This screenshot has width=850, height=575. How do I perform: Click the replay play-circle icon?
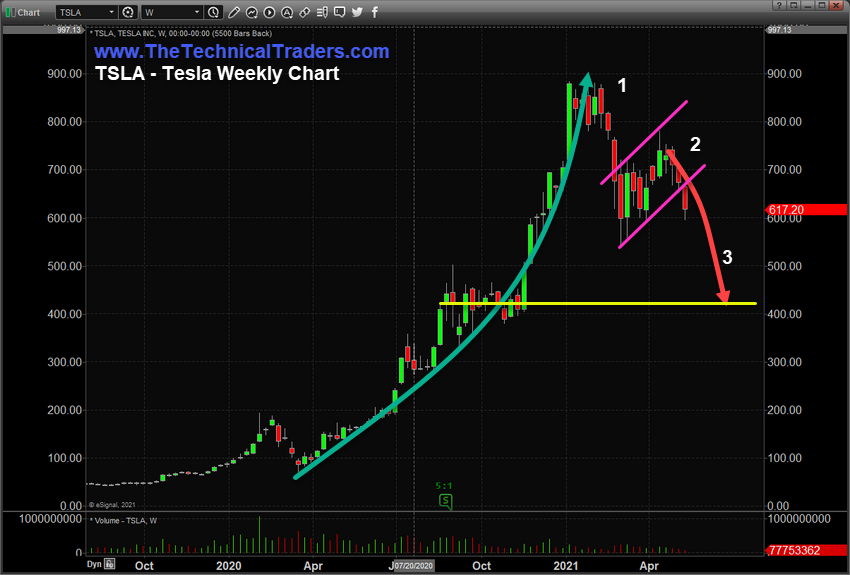(x=269, y=12)
